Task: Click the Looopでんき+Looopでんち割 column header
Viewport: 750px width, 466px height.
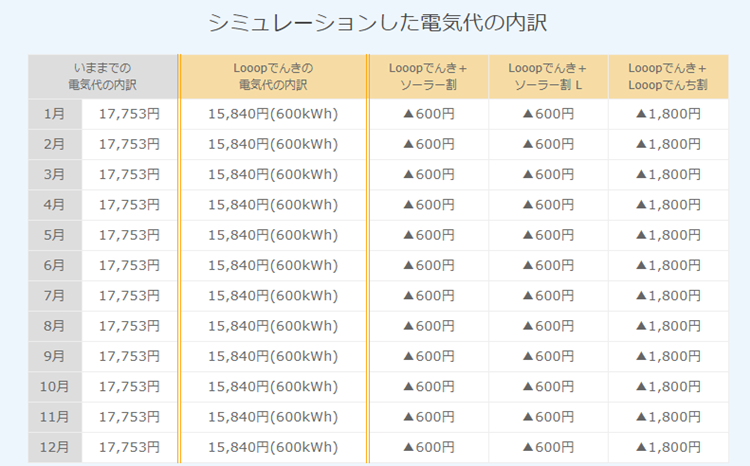Action: tap(668, 77)
